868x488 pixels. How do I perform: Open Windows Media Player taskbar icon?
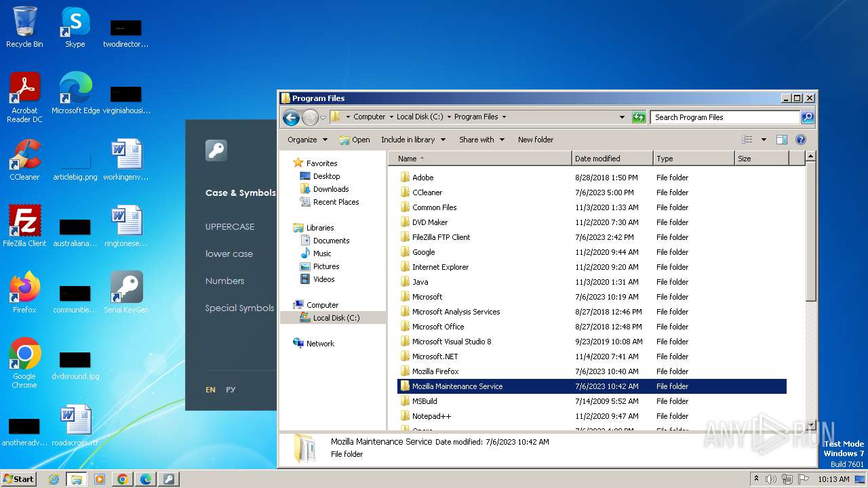click(x=100, y=479)
